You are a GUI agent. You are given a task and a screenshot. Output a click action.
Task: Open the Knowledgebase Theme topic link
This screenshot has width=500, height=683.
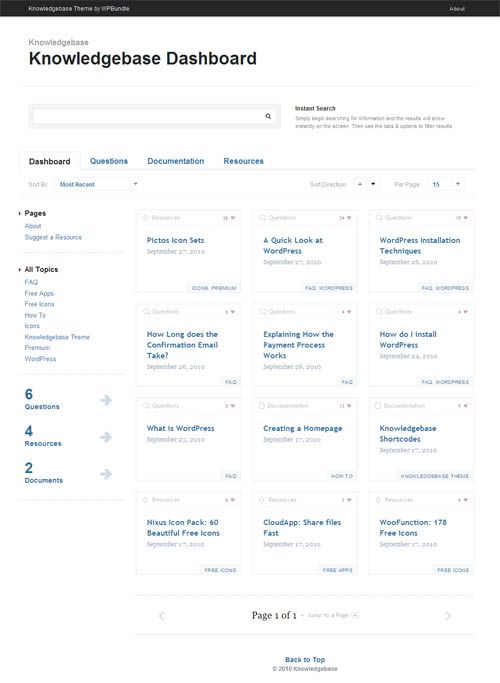[57, 337]
